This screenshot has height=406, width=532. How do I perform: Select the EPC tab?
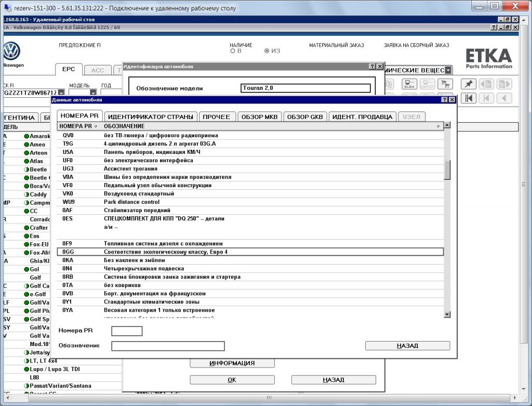(x=69, y=69)
